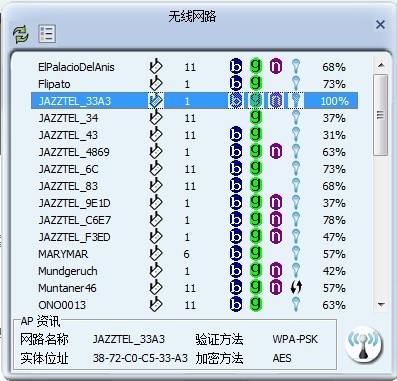
Task: Click the 802.11b icon for ElPalacioDelAnis
Action: click(236, 66)
